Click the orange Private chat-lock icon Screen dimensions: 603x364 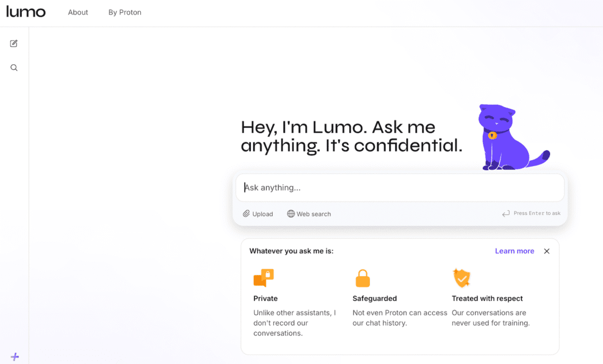point(263,277)
